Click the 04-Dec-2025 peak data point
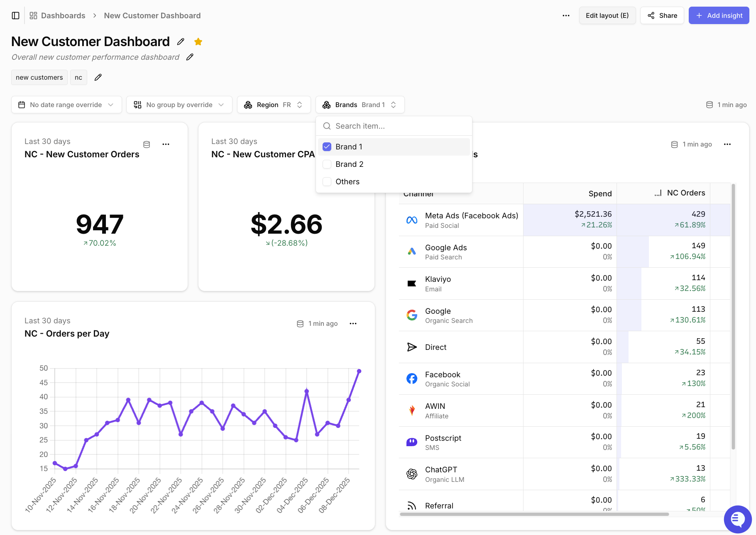The height and width of the screenshot is (535, 756). [307, 391]
